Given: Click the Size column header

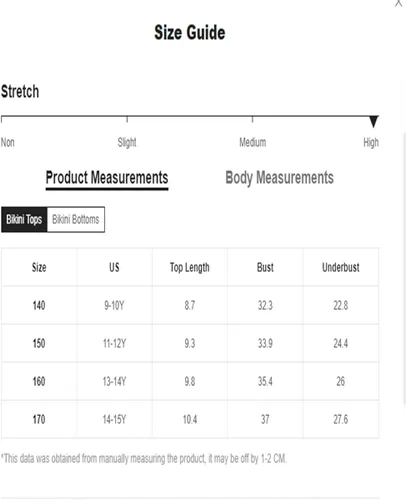Looking at the screenshot, I should point(39,267).
